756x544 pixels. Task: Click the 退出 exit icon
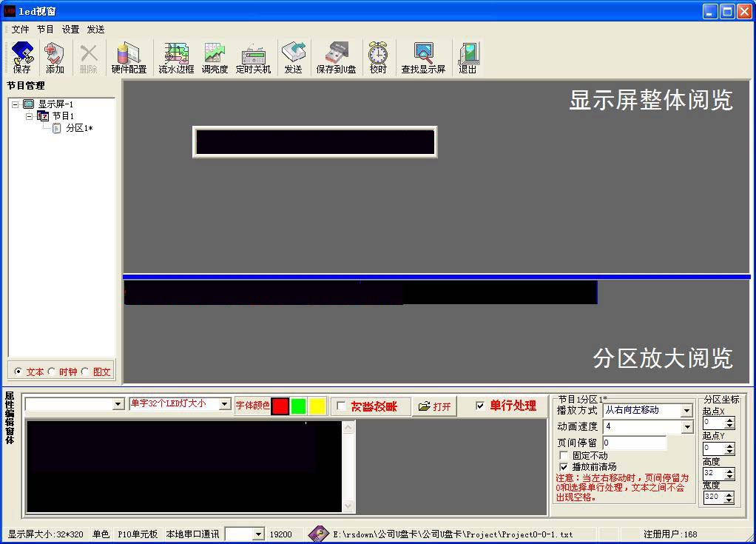pyautogui.click(x=468, y=58)
